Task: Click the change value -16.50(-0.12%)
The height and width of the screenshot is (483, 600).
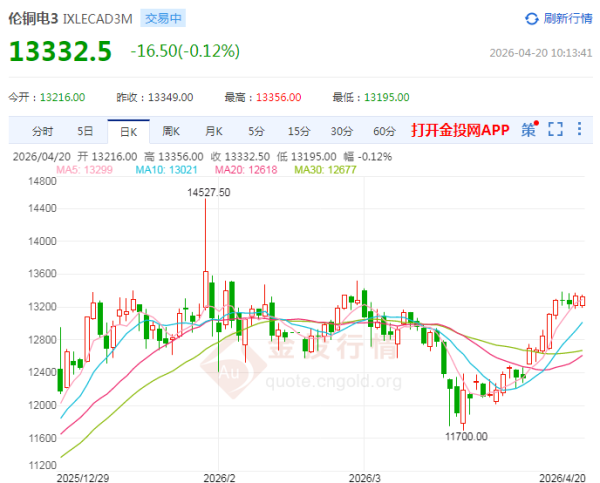Action: tap(185, 51)
